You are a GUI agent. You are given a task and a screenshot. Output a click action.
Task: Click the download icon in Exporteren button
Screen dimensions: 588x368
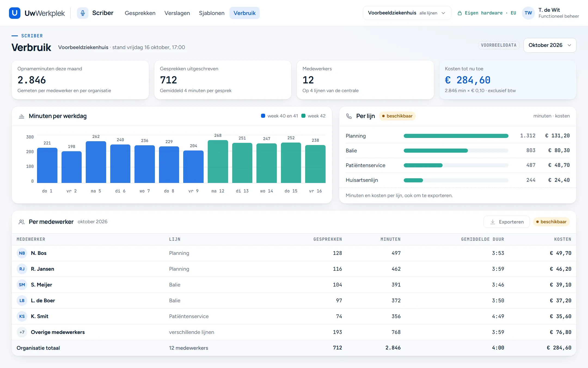click(492, 222)
